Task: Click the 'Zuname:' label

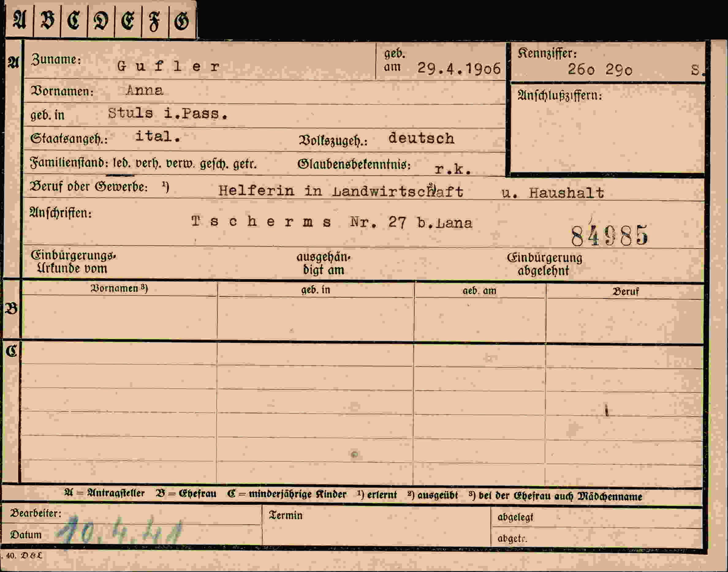Action: tap(56, 60)
